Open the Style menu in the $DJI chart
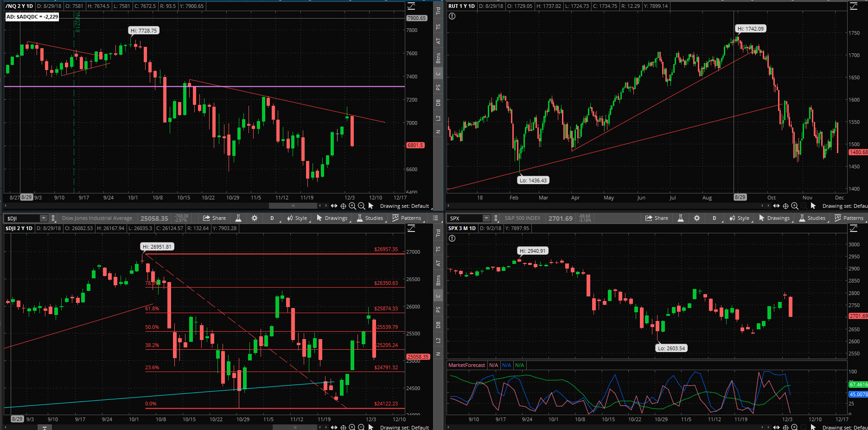 [297, 218]
